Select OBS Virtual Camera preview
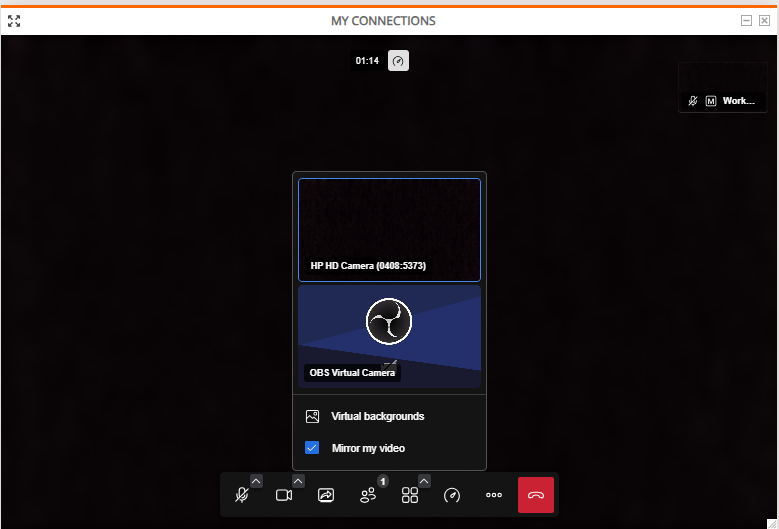 pos(389,336)
